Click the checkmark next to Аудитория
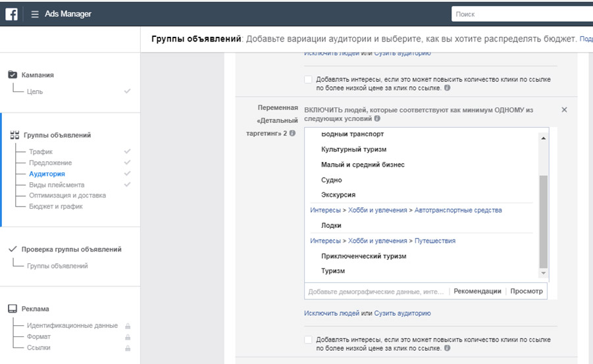593x364 pixels. (x=128, y=173)
